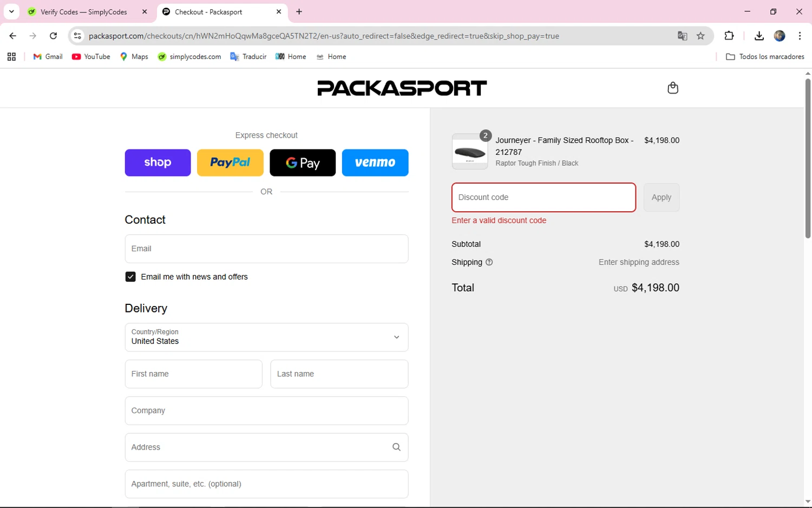
Task: Expand the Country/Region dropdown
Action: point(266,337)
